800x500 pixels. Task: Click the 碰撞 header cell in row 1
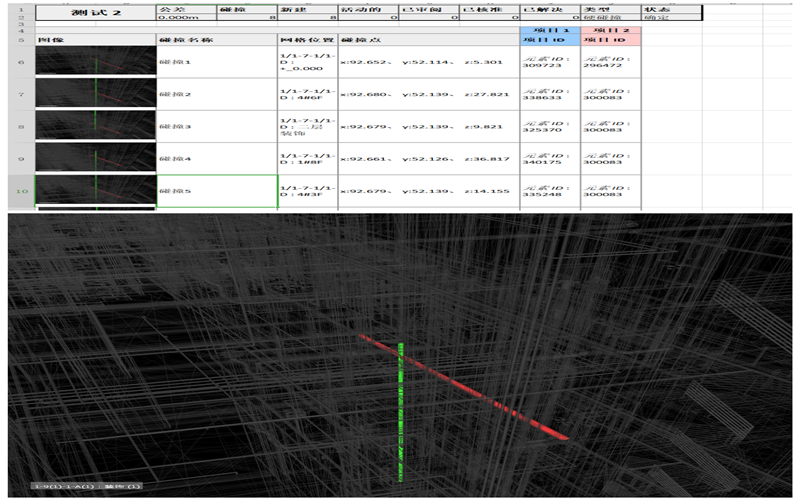pyautogui.click(x=247, y=9)
